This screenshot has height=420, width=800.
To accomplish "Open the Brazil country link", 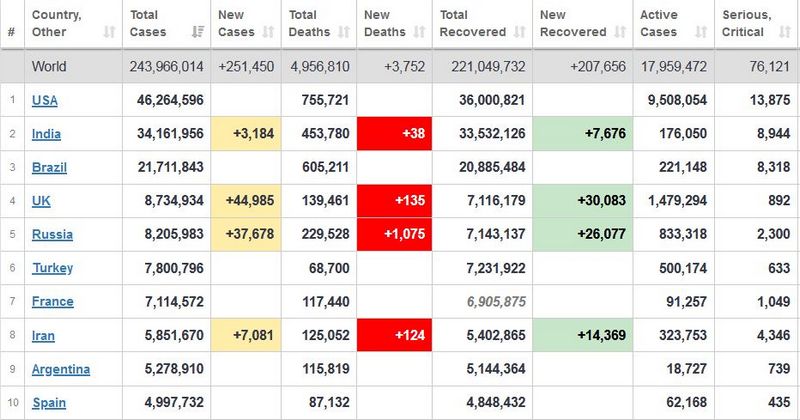I will [x=49, y=167].
